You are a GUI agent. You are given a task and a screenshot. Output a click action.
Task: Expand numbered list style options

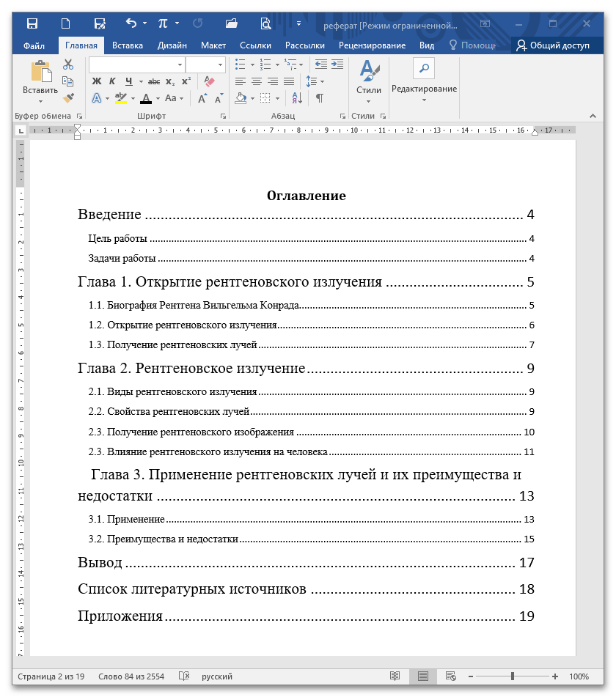(x=277, y=65)
